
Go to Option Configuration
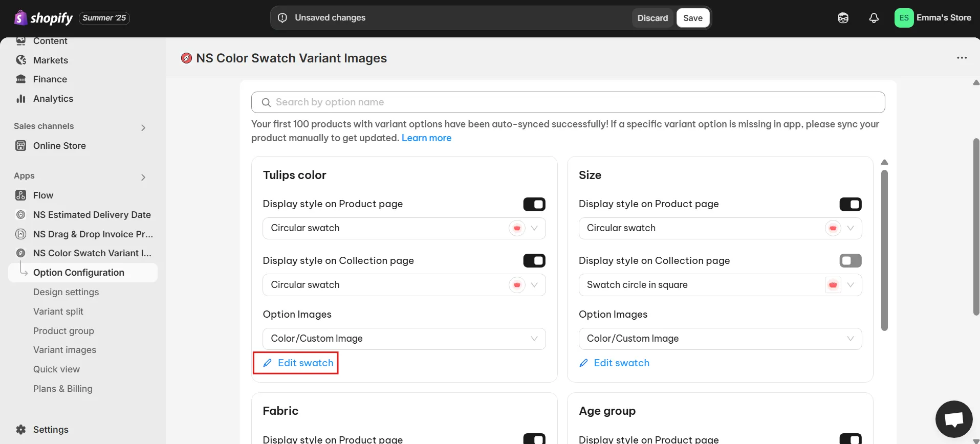pos(83,273)
